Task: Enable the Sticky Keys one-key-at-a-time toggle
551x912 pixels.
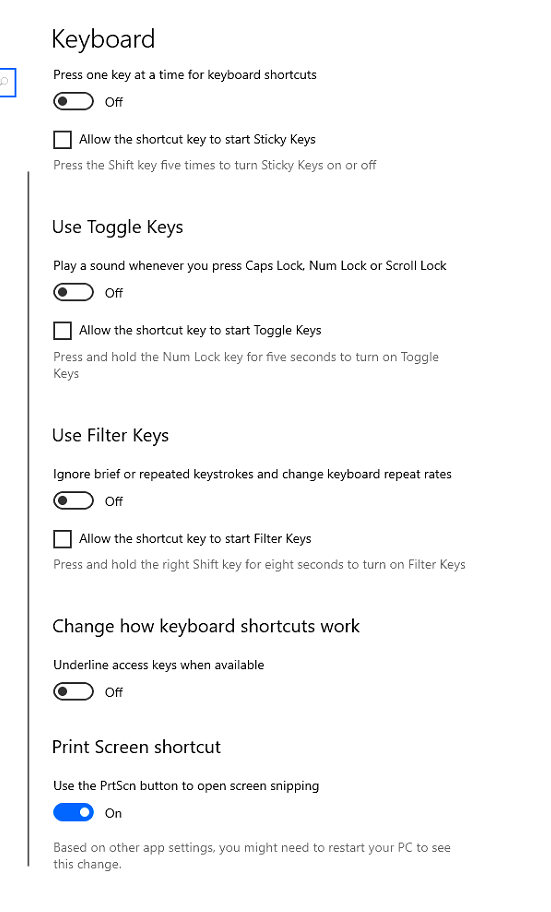Action: point(73,101)
